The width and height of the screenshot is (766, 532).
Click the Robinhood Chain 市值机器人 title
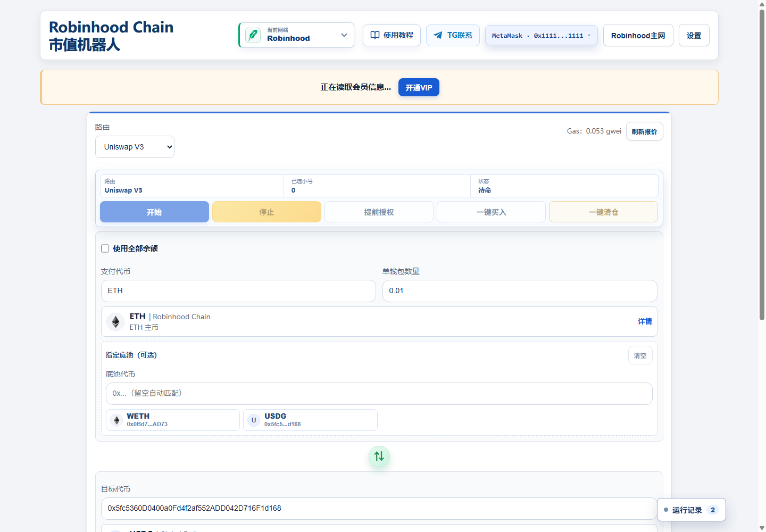coord(111,36)
